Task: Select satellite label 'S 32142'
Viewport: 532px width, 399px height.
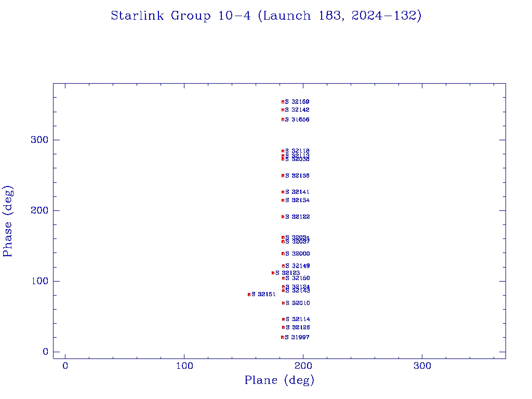Action: [x=297, y=110]
